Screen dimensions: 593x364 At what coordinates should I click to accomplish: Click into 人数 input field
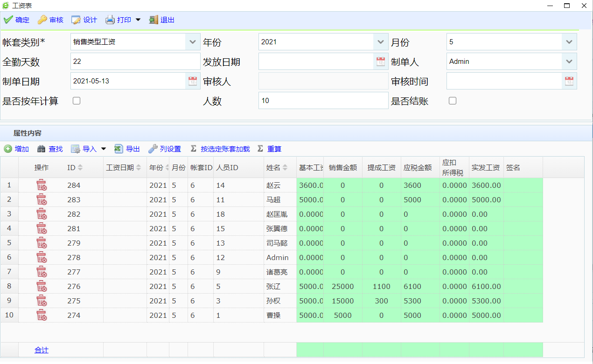[323, 101]
